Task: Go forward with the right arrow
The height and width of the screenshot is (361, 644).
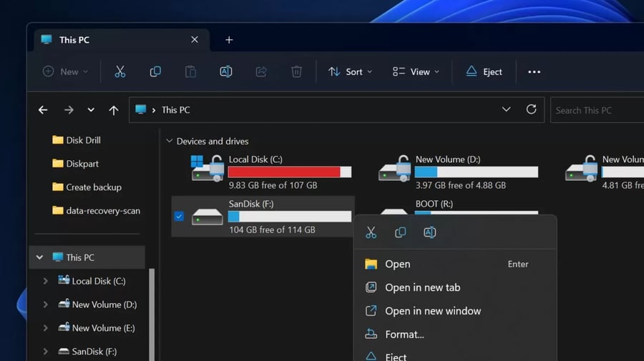Action: pos(69,110)
